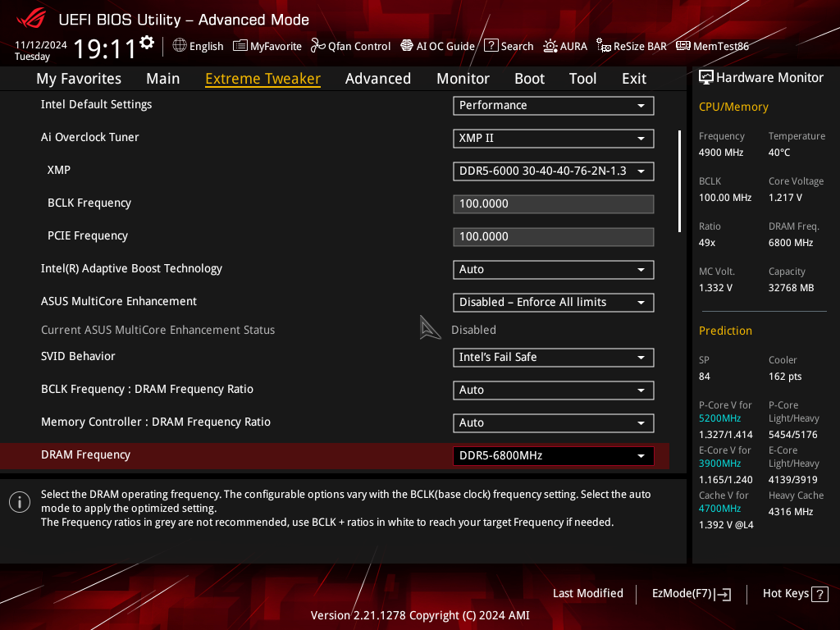This screenshot has height=630, width=840.
Task: Click EzMode exit arrow icon
Action: point(724,594)
